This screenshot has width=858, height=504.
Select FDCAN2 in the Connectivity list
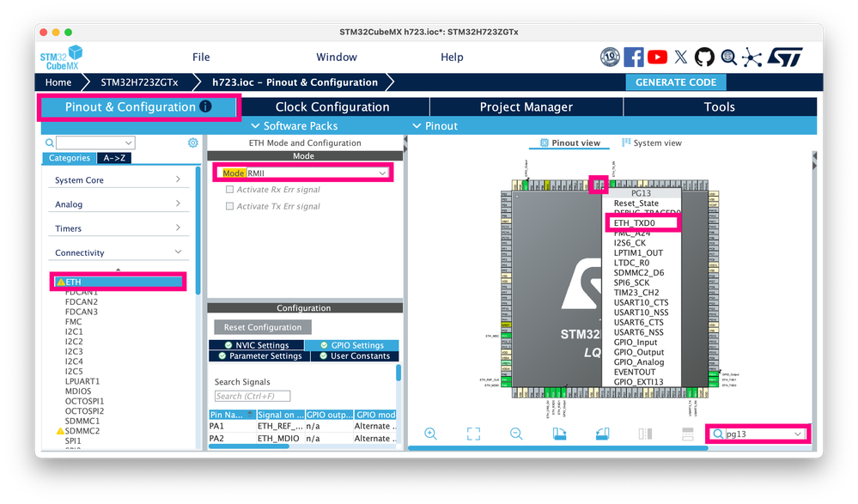(x=82, y=302)
